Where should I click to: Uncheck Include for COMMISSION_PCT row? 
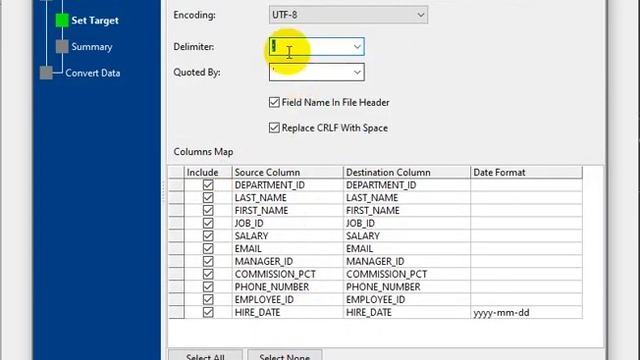[208, 274]
